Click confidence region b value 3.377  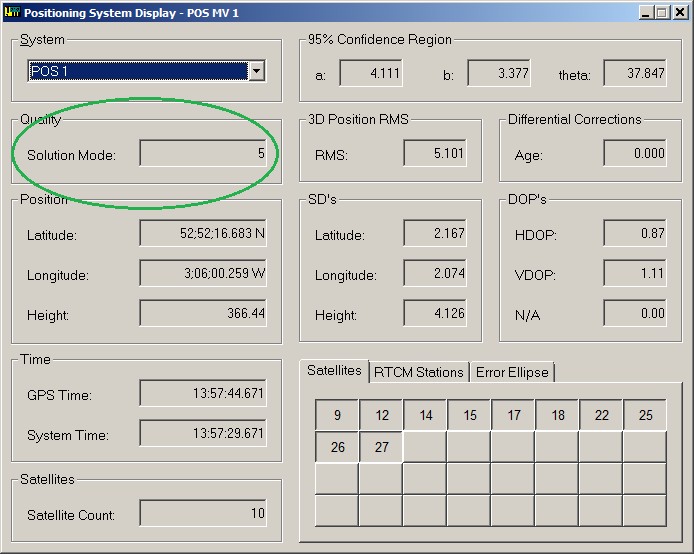click(x=499, y=73)
